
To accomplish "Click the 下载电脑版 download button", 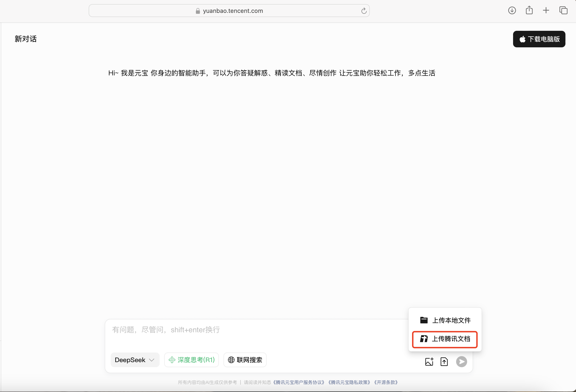I will point(539,39).
